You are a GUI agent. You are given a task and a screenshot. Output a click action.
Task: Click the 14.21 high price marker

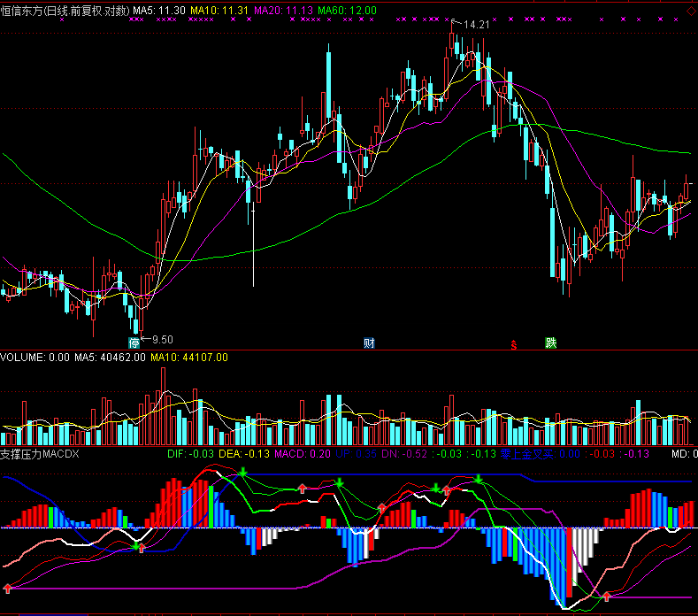477,25
